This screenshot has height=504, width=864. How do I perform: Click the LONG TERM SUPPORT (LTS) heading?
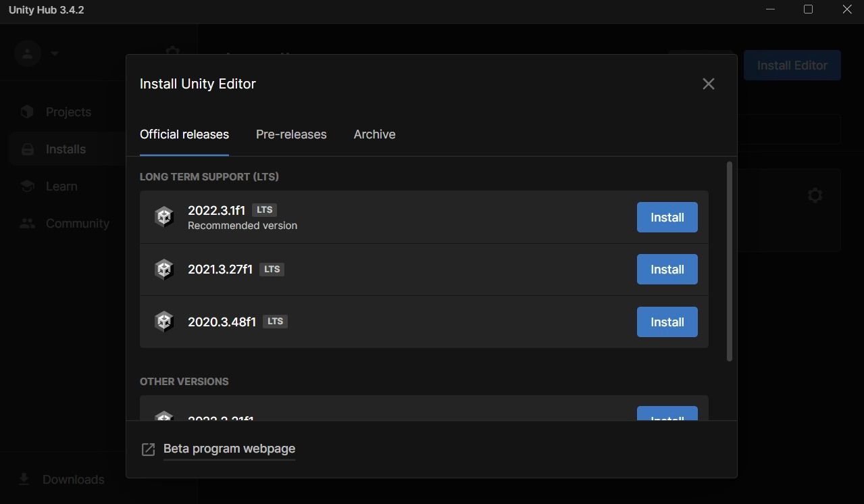coord(209,177)
